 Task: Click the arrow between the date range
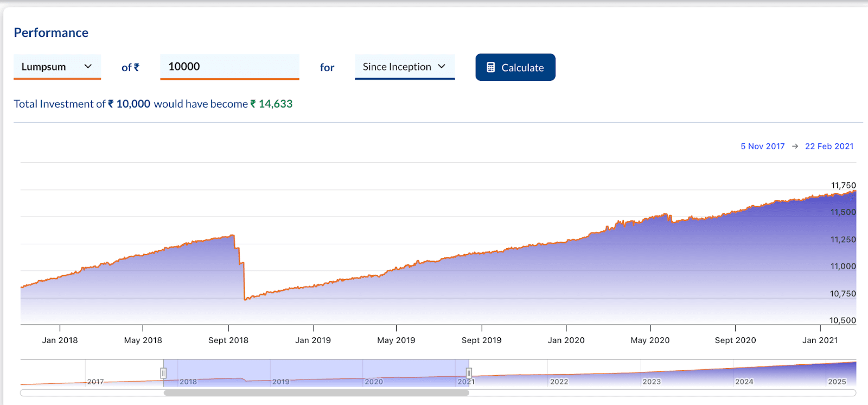click(x=795, y=147)
